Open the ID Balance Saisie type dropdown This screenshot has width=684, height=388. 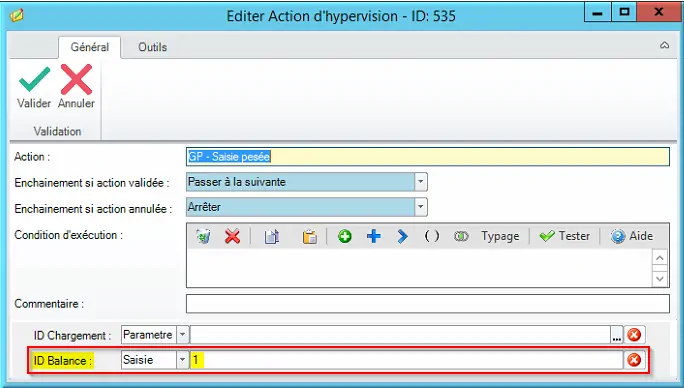pos(183,360)
